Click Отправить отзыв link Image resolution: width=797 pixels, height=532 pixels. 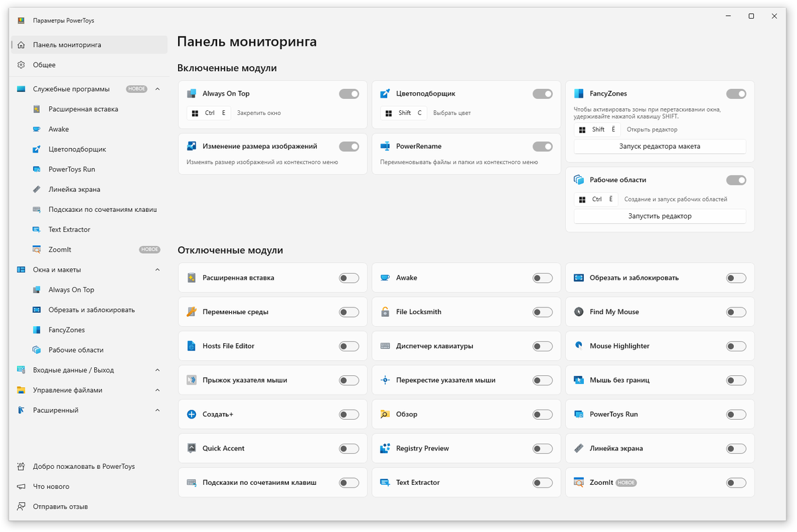click(90, 507)
